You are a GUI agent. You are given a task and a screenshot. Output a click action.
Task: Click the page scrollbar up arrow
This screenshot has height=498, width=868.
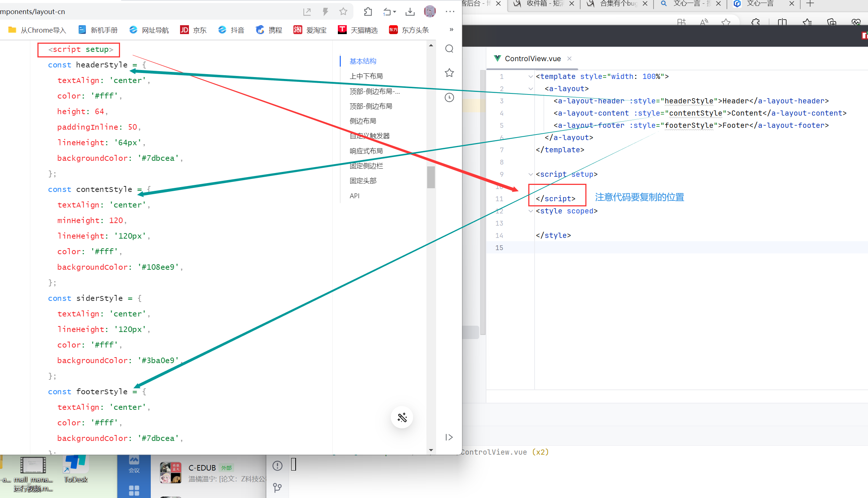[x=431, y=45]
